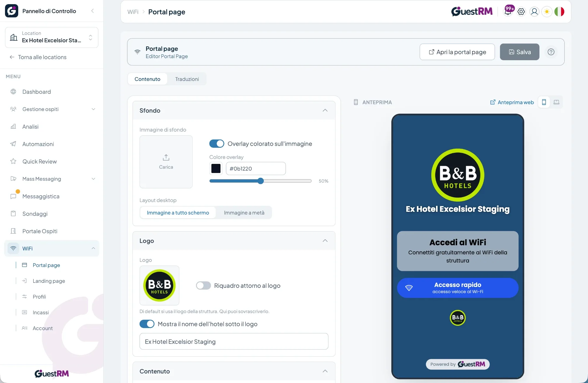Click the Salva button
588x383 pixels.
pyautogui.click(x=519, y=52)
